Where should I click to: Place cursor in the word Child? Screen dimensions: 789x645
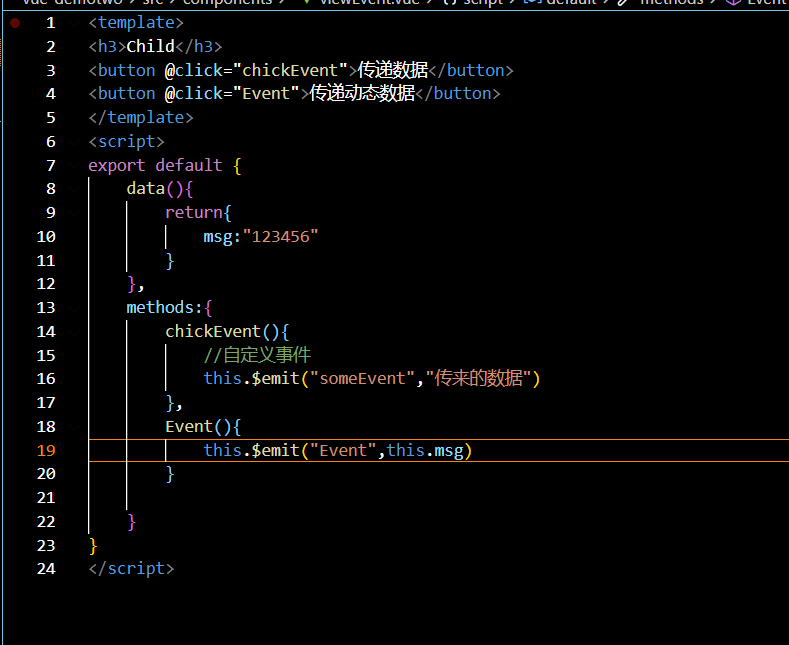tap(150, 46)
